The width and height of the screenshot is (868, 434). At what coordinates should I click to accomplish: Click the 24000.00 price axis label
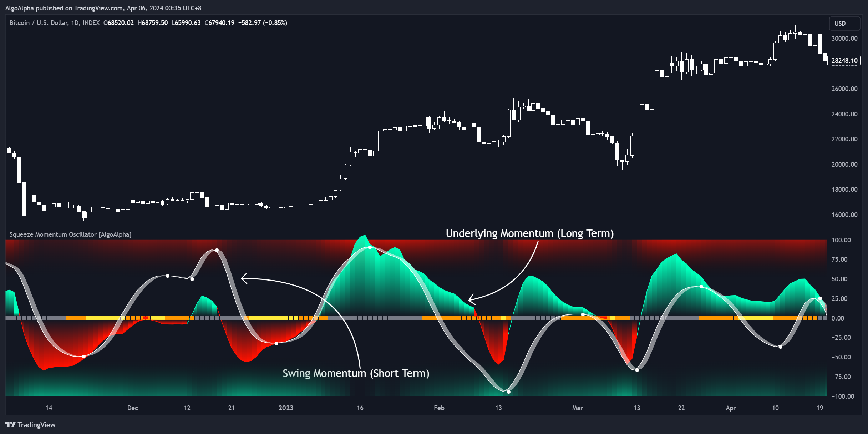coord(844,114)
